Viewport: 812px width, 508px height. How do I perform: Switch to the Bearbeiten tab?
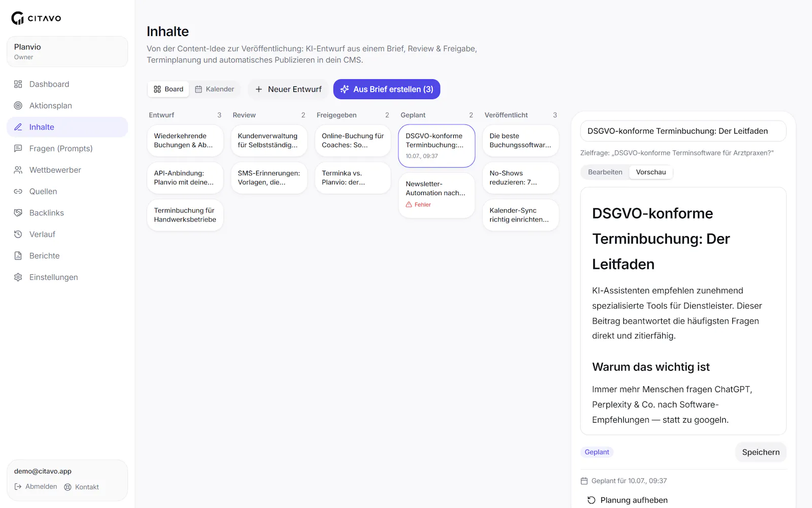605,172
